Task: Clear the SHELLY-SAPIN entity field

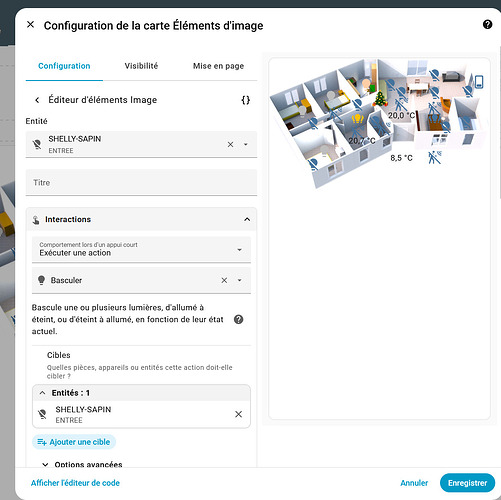Action: click(230, 144)
